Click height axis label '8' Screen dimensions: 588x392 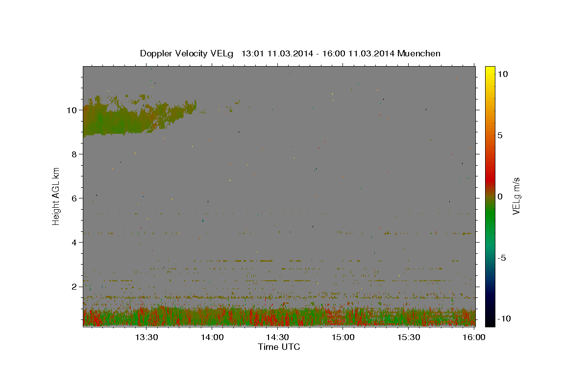pos(75,154)
